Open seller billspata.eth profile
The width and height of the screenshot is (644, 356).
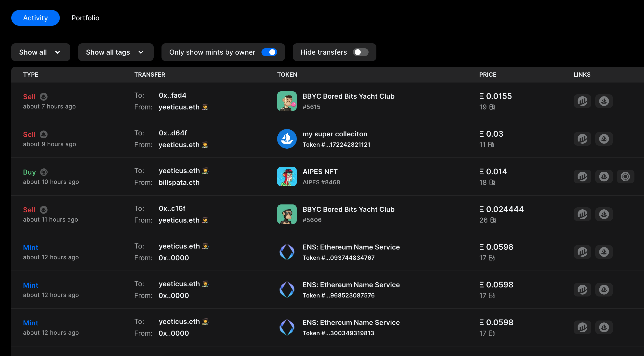(179, 183)
